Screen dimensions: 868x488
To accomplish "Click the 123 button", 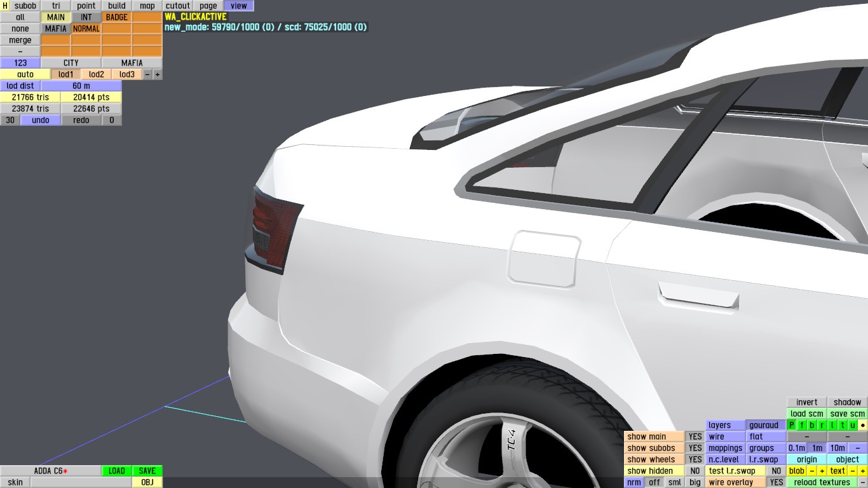I will coord(20,63).
